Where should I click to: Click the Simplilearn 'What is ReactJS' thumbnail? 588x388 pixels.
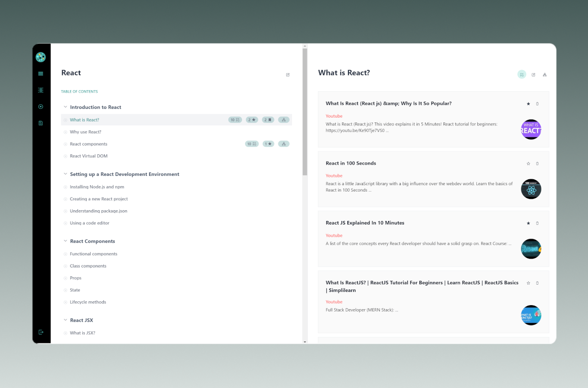[531, 315]
